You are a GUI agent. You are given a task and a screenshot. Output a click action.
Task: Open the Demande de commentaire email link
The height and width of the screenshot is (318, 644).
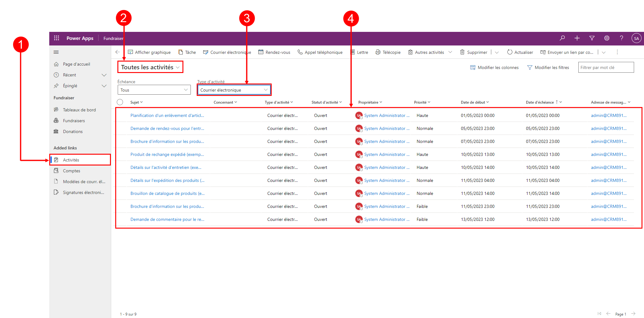point(167,219)
